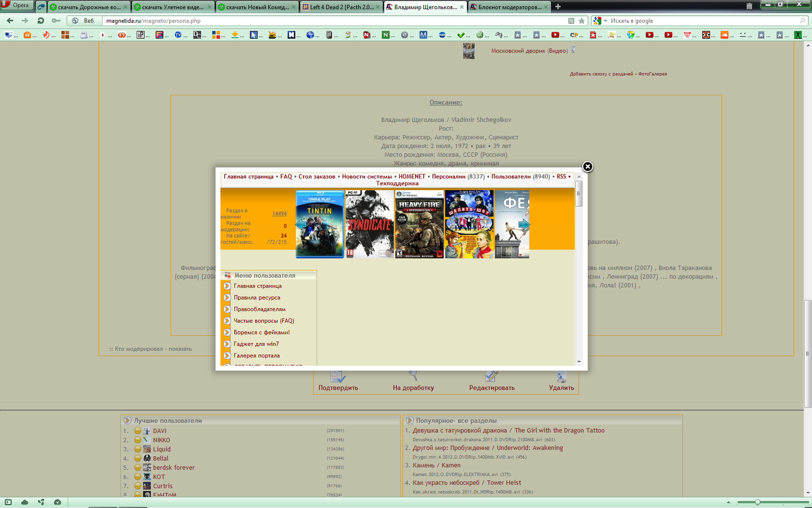The width and height of the screenshot is (812, 508).
Task: Open Персоналии link in popup
Action: [448, 176]
